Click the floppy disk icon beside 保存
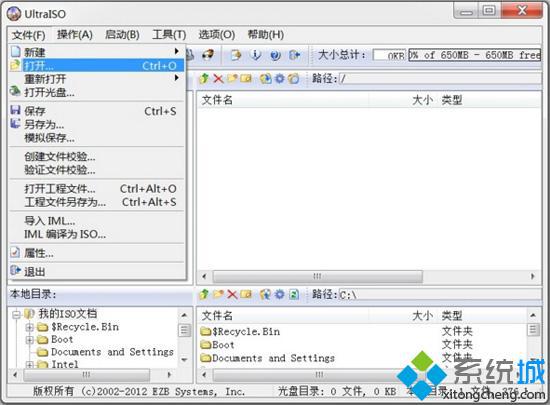Viewport: 550px width, 405px height. pos(15,110)
